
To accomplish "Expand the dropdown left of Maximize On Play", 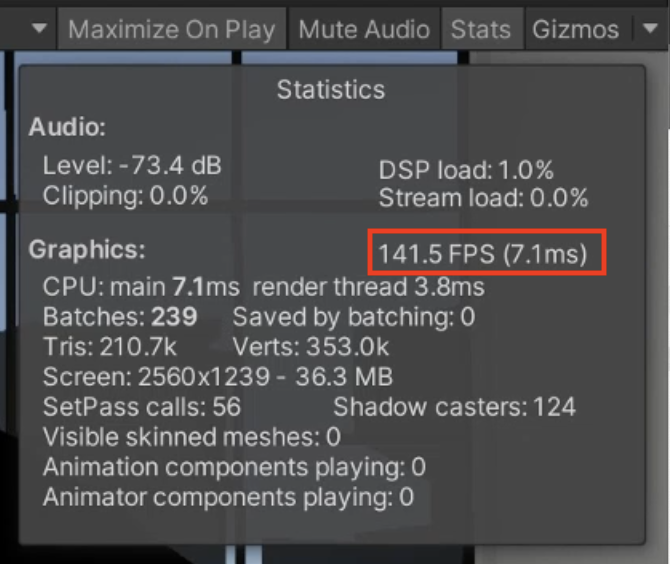I will click(x=39, y=29).
